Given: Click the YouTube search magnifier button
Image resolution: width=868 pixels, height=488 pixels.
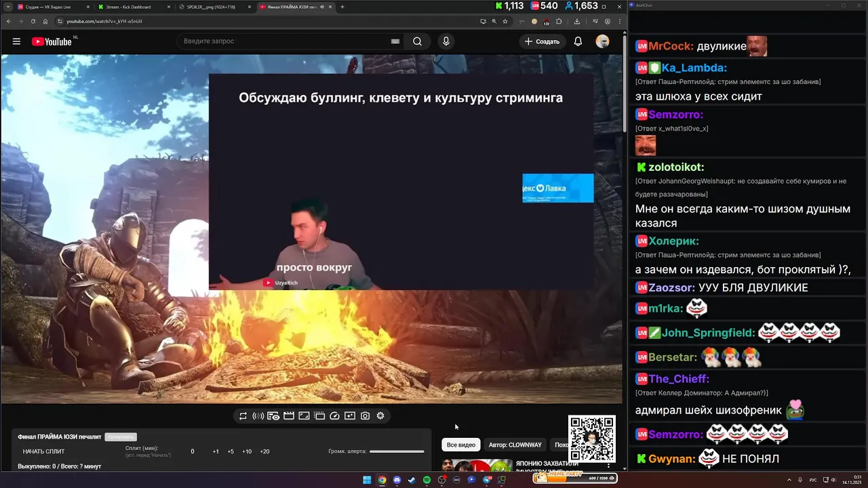Looking at the screenshot, I should [417, 41].
